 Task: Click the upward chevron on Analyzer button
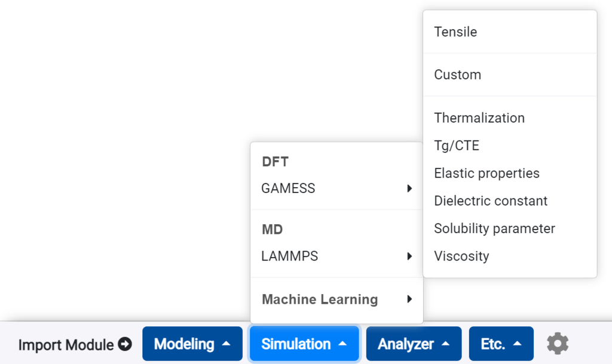(x=445, y=344)
